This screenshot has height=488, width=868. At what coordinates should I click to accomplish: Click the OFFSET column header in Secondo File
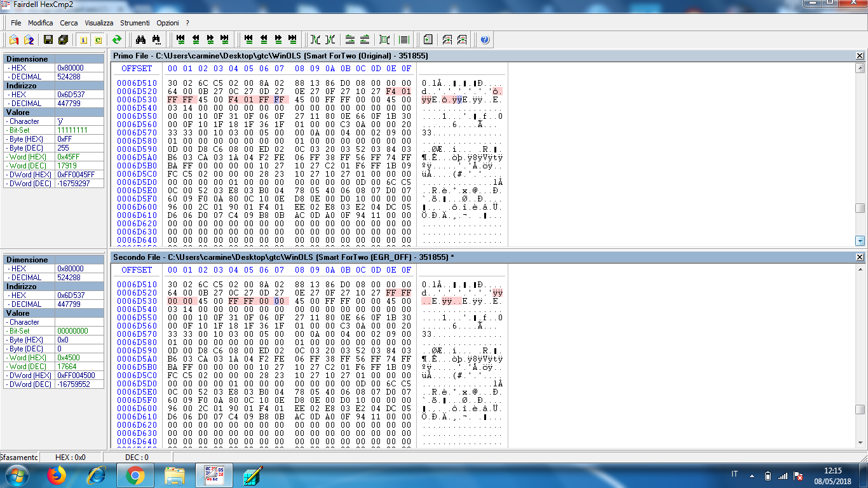(x=137, y=270)
